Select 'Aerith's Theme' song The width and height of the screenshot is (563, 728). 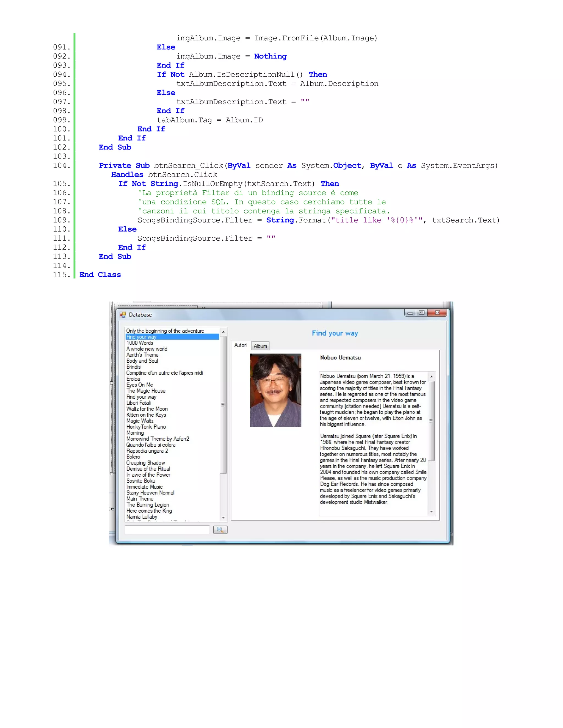click(x=142, y=355)
